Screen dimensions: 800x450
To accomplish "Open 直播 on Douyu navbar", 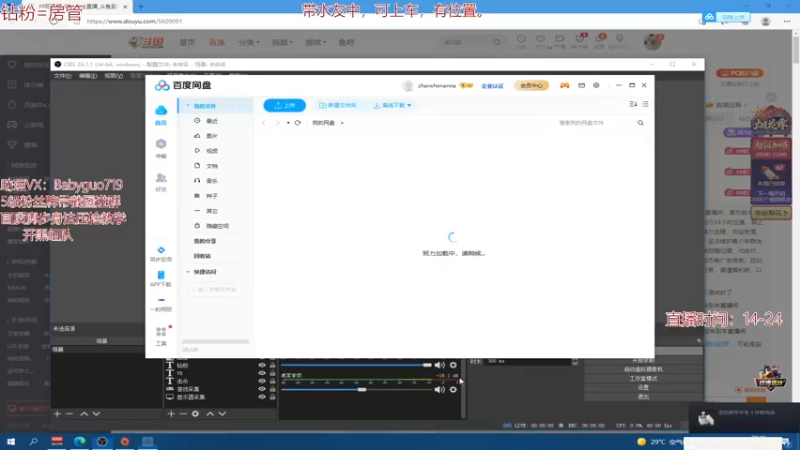I will (x=217, y=42).
